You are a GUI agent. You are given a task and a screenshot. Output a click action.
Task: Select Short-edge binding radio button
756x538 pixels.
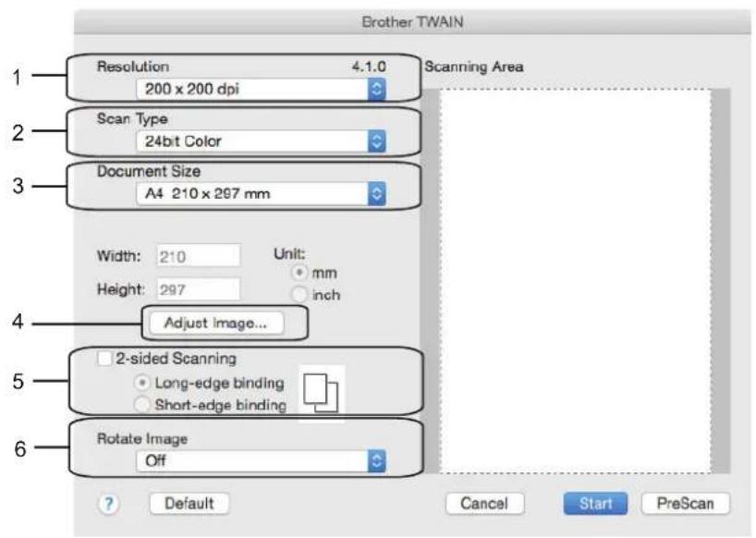click(142, 405)
